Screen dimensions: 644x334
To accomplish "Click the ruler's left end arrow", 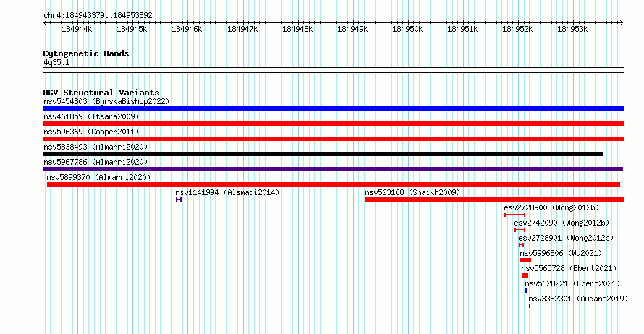I will coord(45,23).
